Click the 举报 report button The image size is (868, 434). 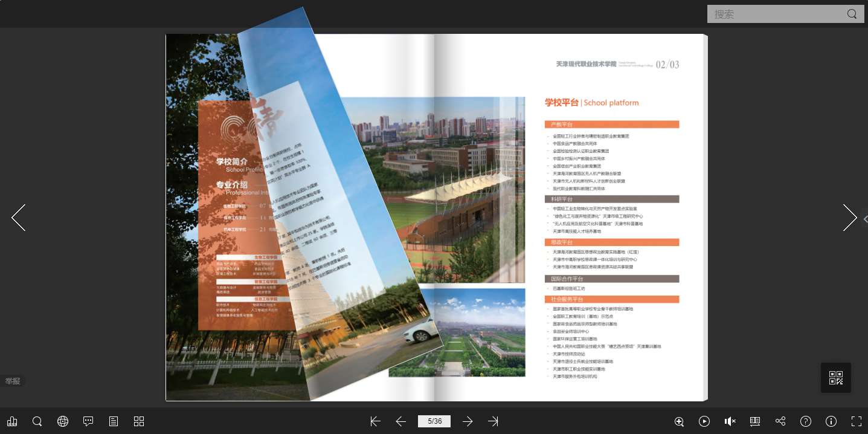pos(13,381)
